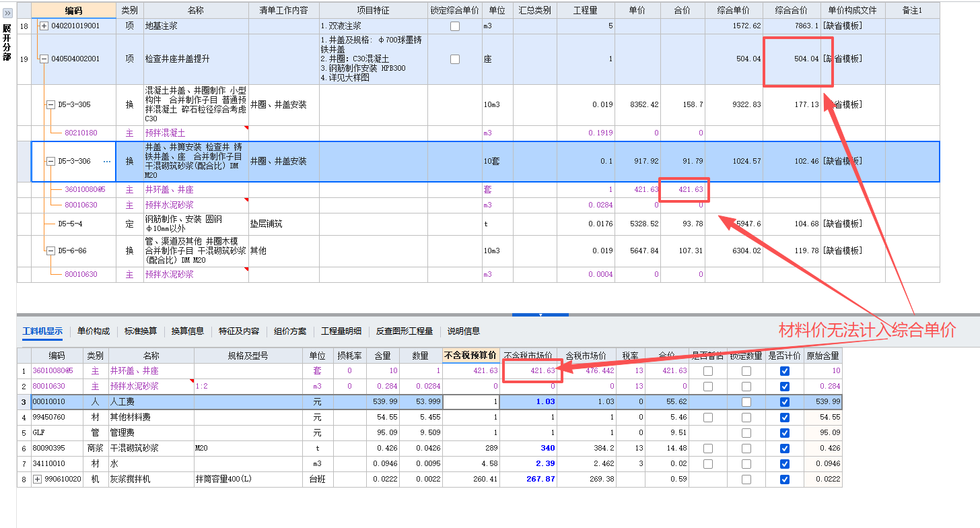Click the 拌筒容量400(L) specification cell
Image resolution: width=980 pixels, height=528 pixels.
(x=248, y=480)
